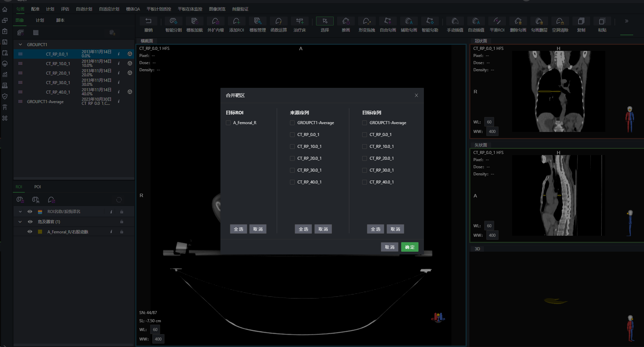Open the 模体QA menu tab
Viewport: 644px width, 347px height.
[x=133, y=9]
